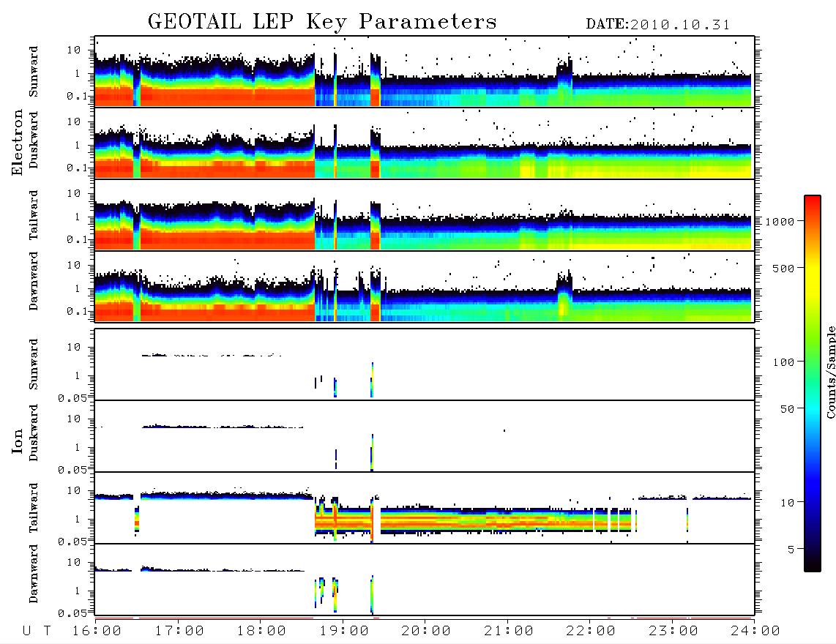Click the vertical Electron group label
Viewport: 836px width, 644px height.
tap(18, 142)
